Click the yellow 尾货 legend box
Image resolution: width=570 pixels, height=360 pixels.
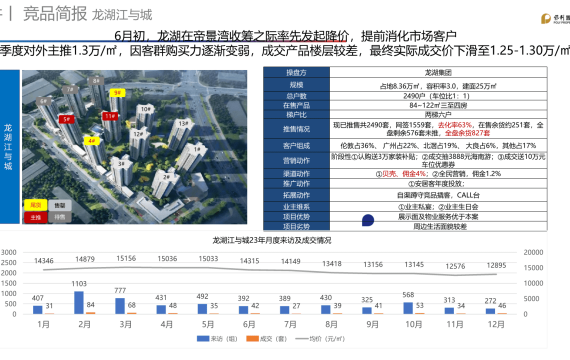click(x=36, y=205)
